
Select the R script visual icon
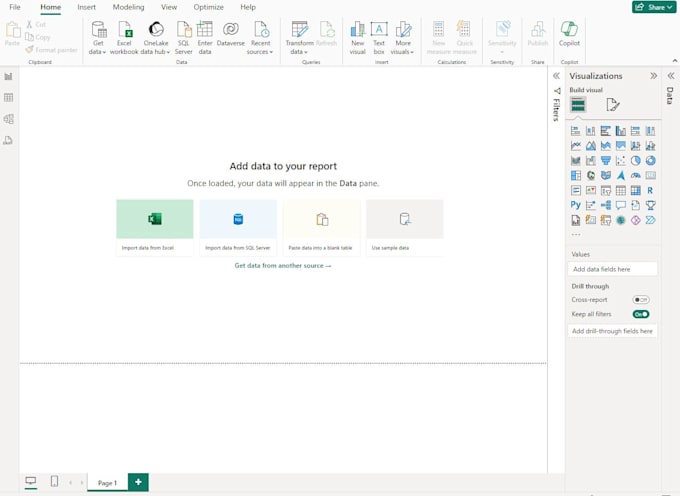coord(650,190)
